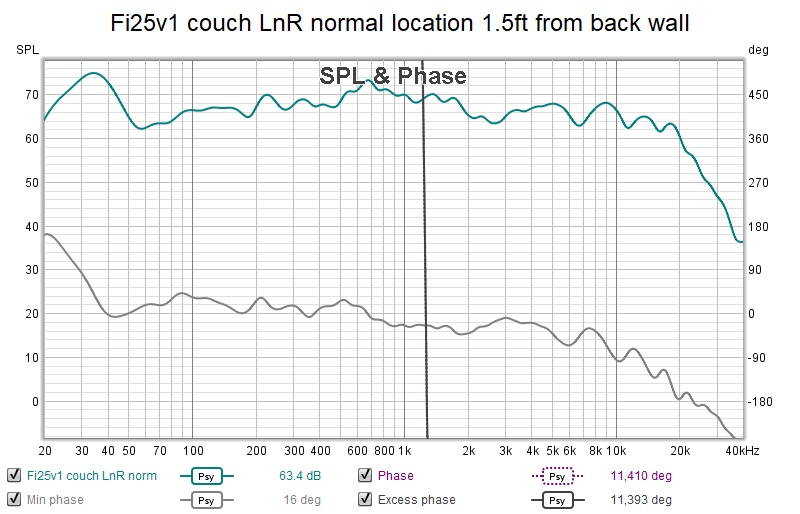Viewport: 800px width, 514px height.
Task: Click the 1k frequency axis label
Action: (405, 451)
